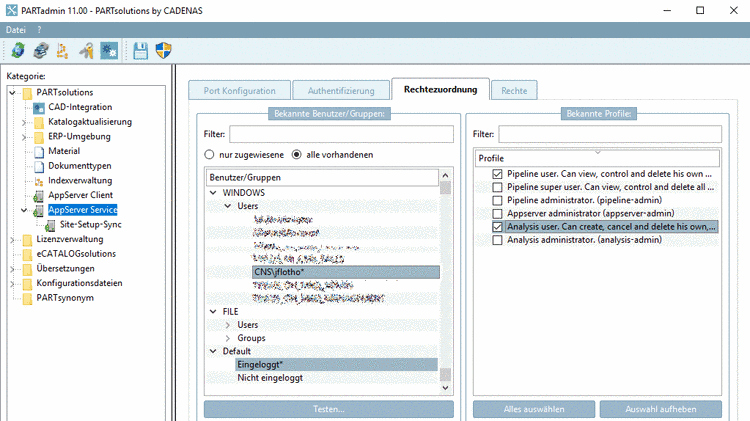Click the AppServer Service server icon
The image size is (750, 421).
(39, 210)
